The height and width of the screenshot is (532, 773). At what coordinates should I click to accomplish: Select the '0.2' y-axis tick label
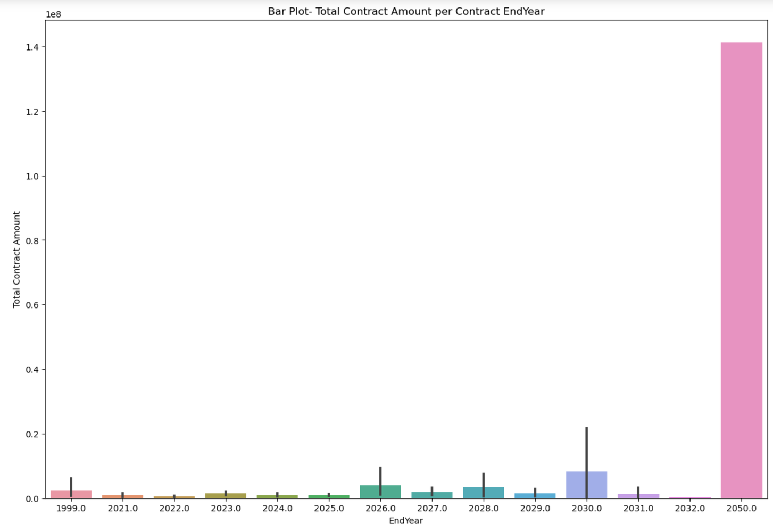click(32, 434)
